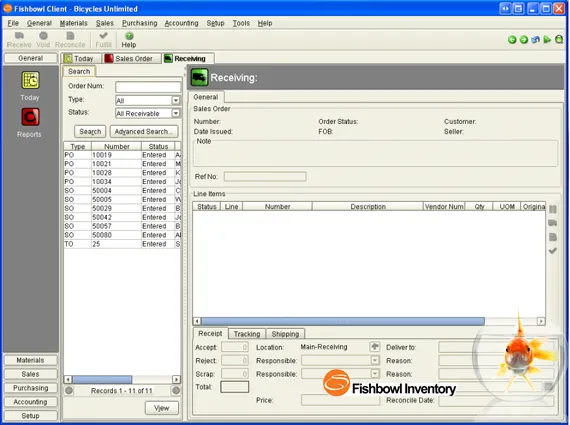The image size is (570, 425).
Task: Click the green back arrow icon
Action: 512,40
